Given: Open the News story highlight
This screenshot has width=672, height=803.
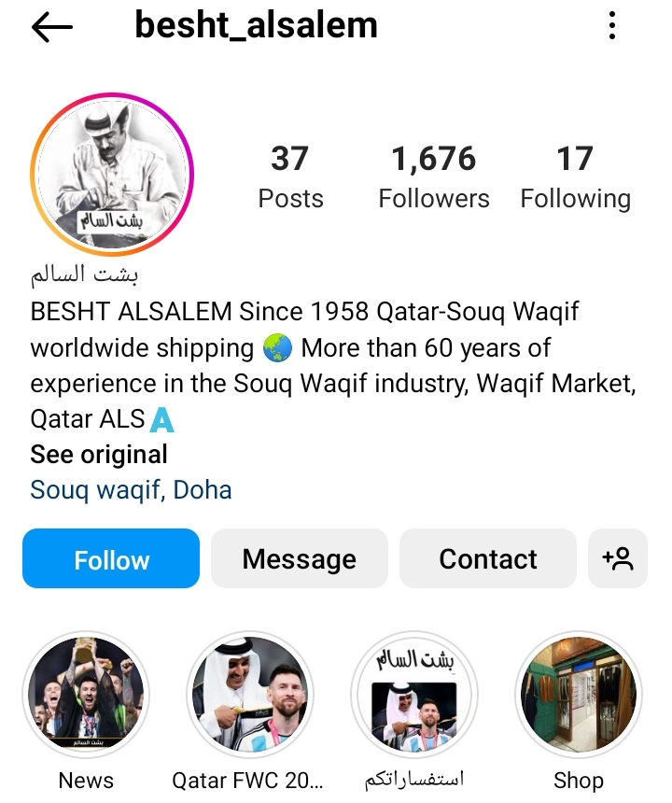Looking at the screenshot, I should [x=86, y=695].
